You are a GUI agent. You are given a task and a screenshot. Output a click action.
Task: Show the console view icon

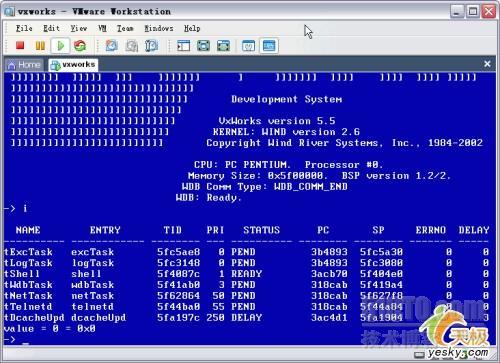269,45
